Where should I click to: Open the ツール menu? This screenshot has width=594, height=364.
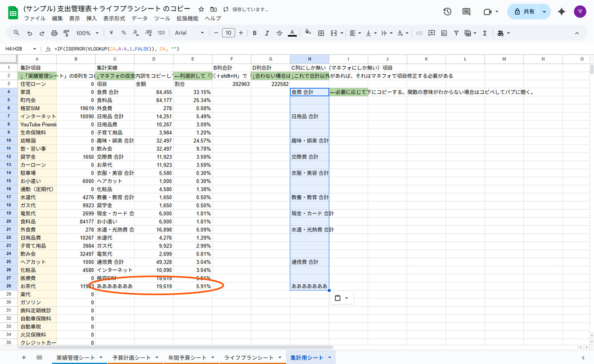[162, 18]
